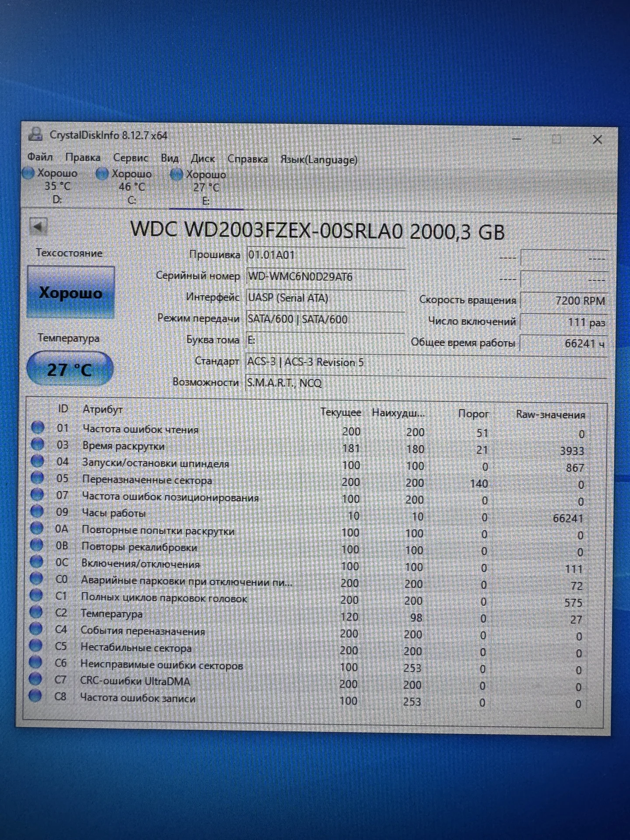Click status icon for attribute 05
630x840 pixels.
tap(37, 478)
